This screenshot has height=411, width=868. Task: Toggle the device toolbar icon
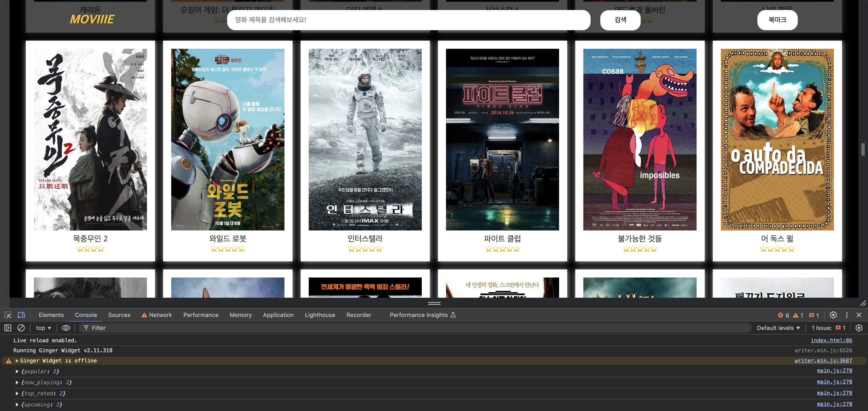pos(21,315)
